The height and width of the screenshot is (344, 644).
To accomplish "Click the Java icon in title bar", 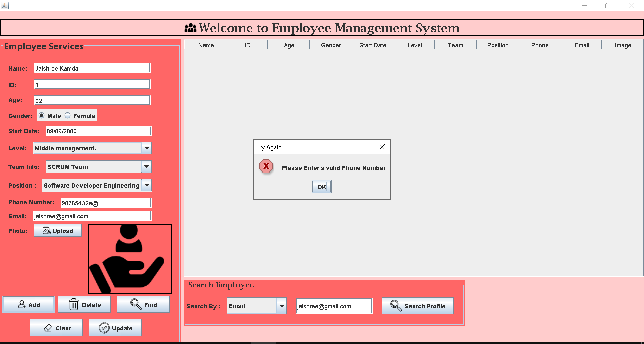I will [x=5, y=5].
